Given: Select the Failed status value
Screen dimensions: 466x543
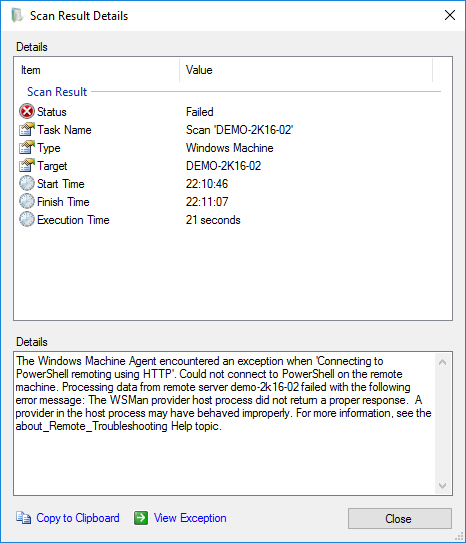Looking at the screenshot, I should tap(200, 112).
